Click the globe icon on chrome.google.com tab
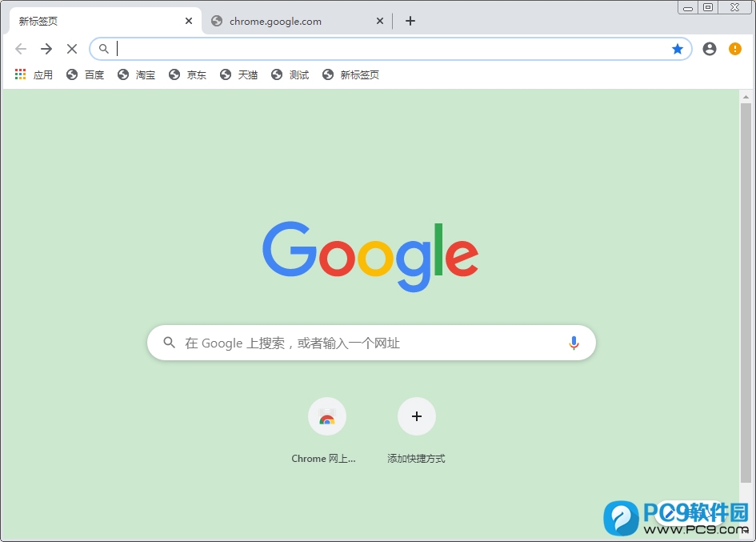Viewport: 756px width, 542px height. [x=217, y=21]
